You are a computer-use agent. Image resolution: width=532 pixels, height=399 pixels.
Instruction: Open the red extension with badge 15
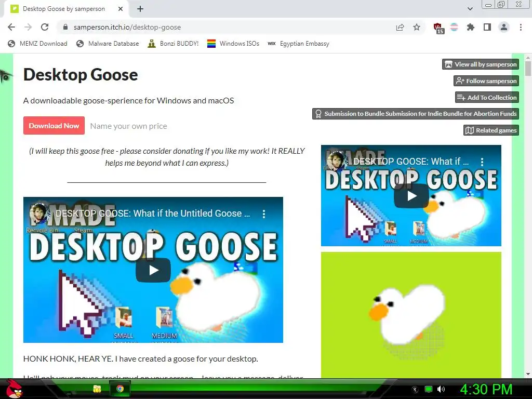tap(438, 28)
